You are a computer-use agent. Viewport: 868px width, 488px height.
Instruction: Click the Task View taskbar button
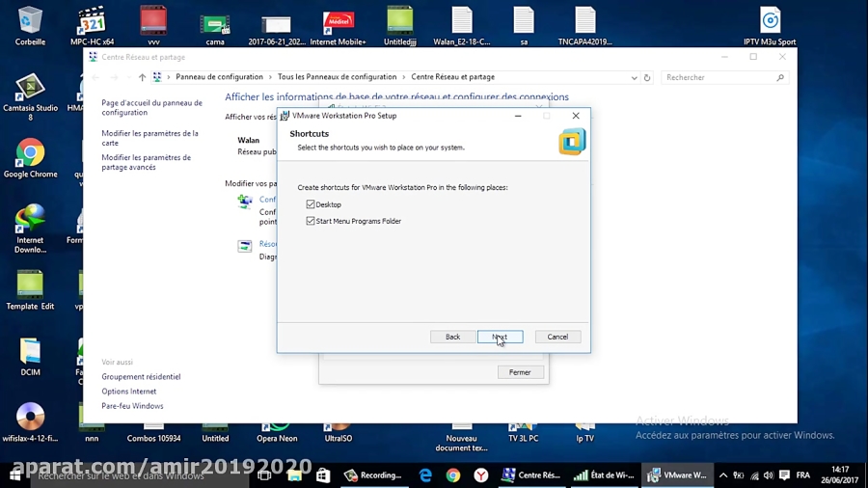pyautogui.click(x=264, y=474)
